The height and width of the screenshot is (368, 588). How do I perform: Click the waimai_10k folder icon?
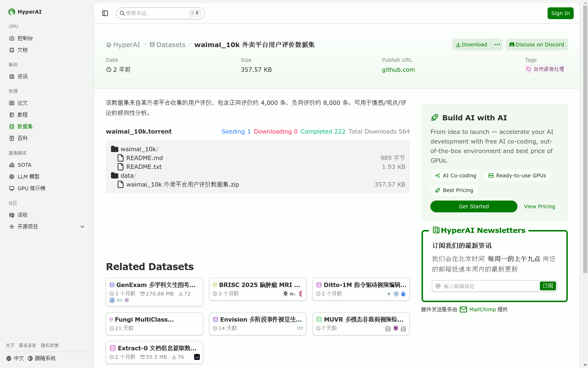click(x=115, y=149)
